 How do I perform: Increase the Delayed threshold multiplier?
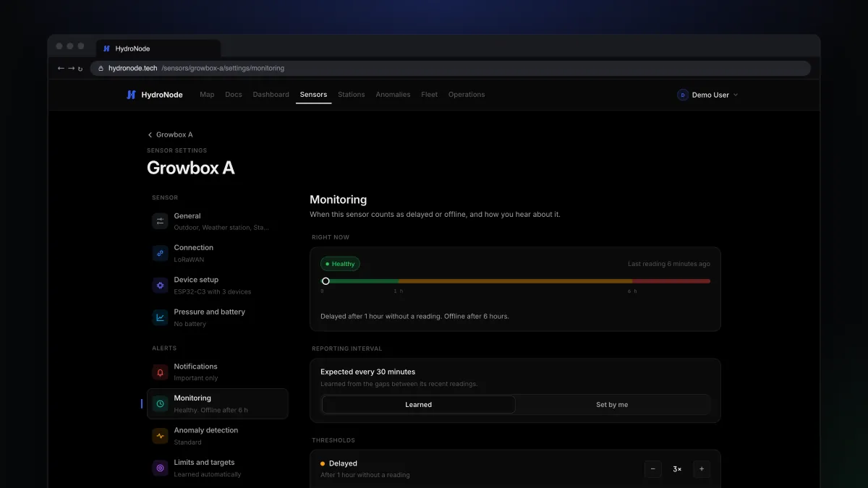(702, 469)
